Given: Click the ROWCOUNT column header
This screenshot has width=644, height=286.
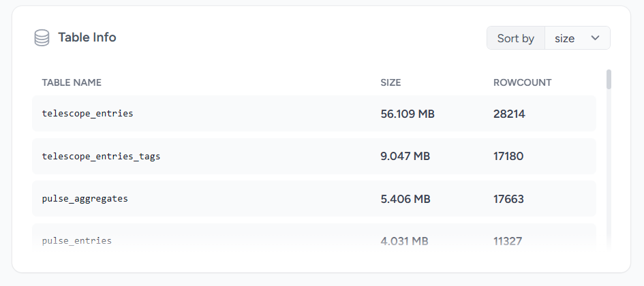Looking at the screenshot, I should point(523,82).
